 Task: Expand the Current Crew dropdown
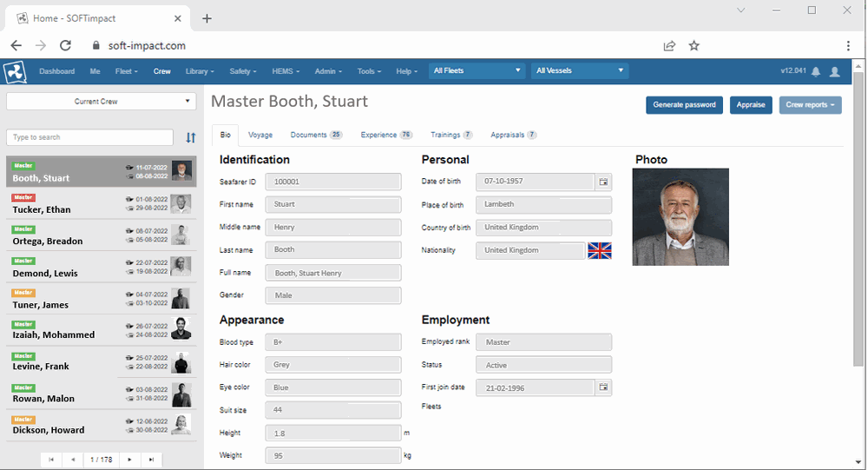(102, 102)
